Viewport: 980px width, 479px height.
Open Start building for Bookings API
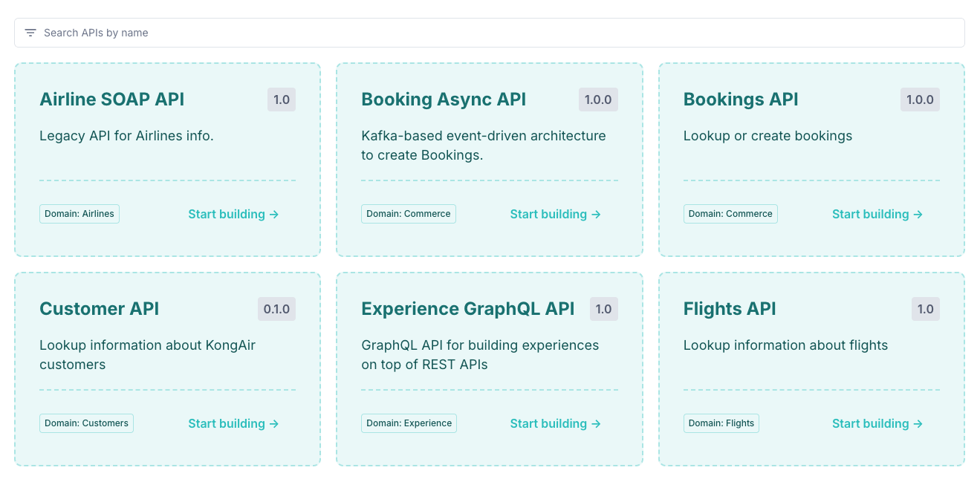click(870, 214)
